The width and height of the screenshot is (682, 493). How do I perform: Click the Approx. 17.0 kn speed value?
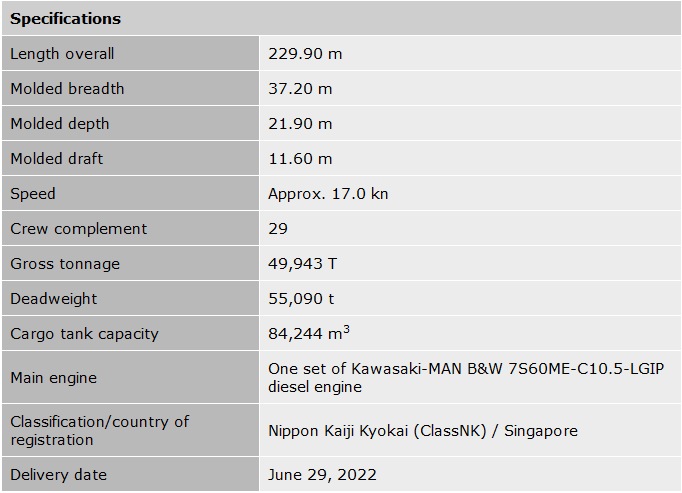(x=328, y=194)
